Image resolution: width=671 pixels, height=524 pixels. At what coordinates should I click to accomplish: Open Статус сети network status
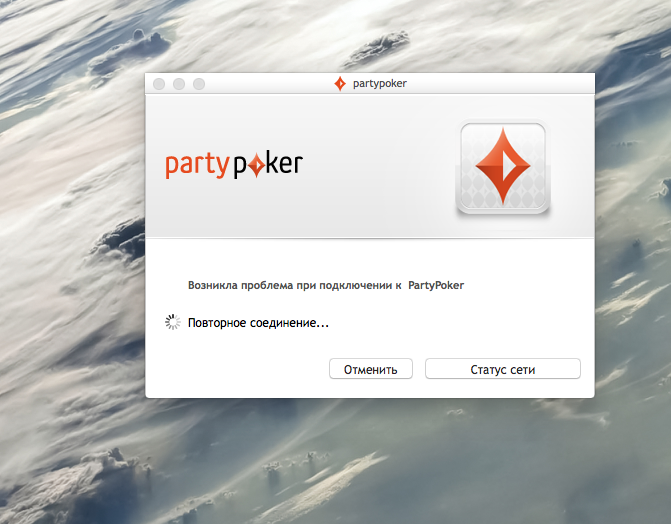click(x=503, y=369)
